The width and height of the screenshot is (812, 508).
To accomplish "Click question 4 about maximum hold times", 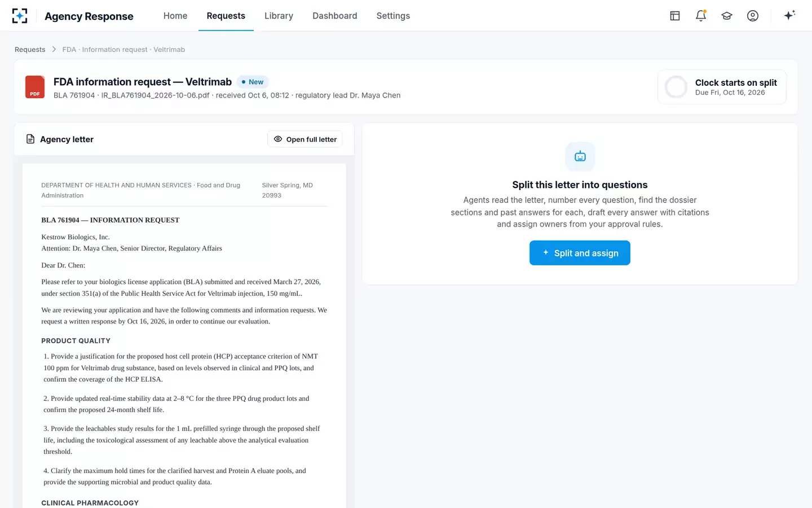I will 175,476.
